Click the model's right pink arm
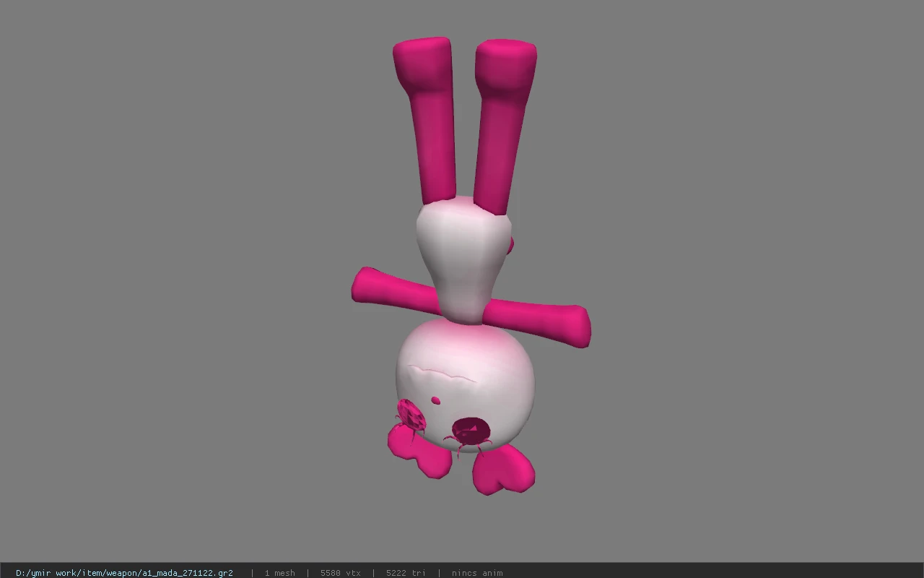 [x=538, y=323]
